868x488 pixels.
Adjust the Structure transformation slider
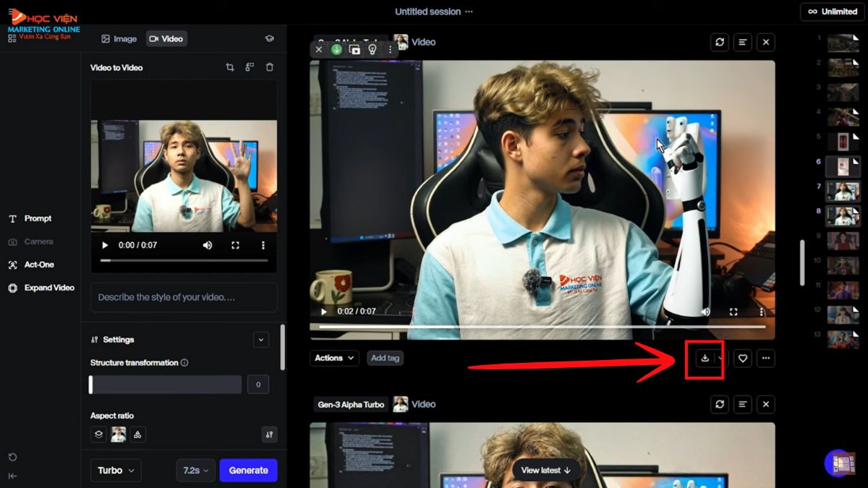[91, 385]
